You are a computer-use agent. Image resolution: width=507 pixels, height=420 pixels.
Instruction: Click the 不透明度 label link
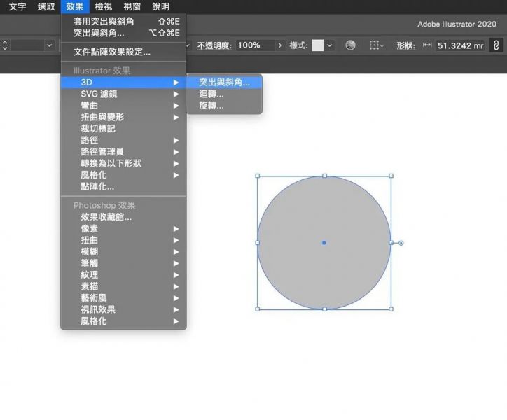click(214, 45)
